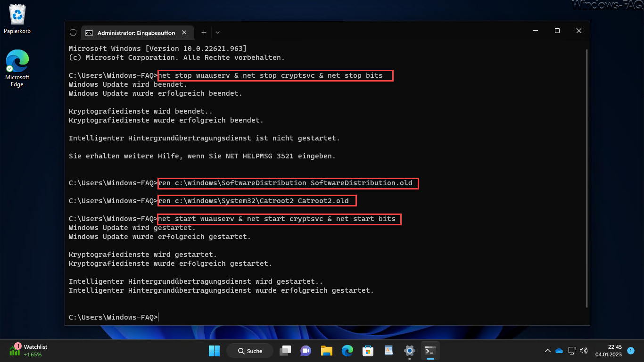This screenshot has height=362, width=644.
Task: Click the ren SoftwareDistribution command line
Action: (288, 183)
